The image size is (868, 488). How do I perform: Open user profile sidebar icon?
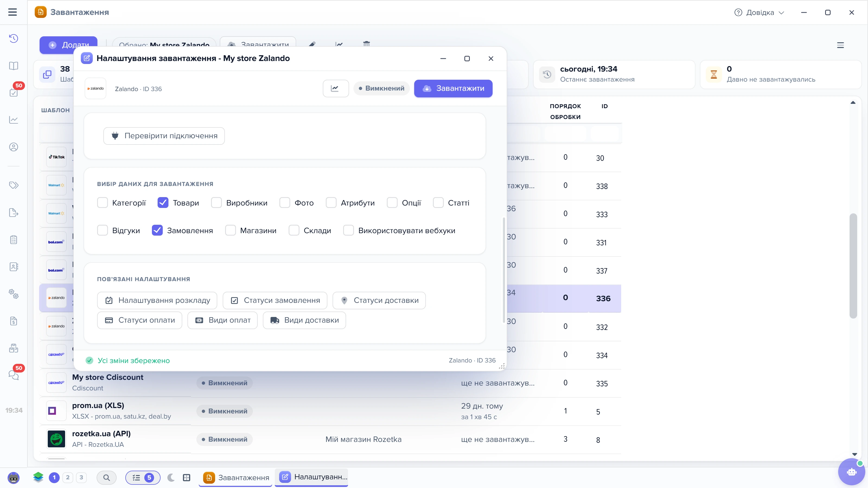click(x=14, y=147)
